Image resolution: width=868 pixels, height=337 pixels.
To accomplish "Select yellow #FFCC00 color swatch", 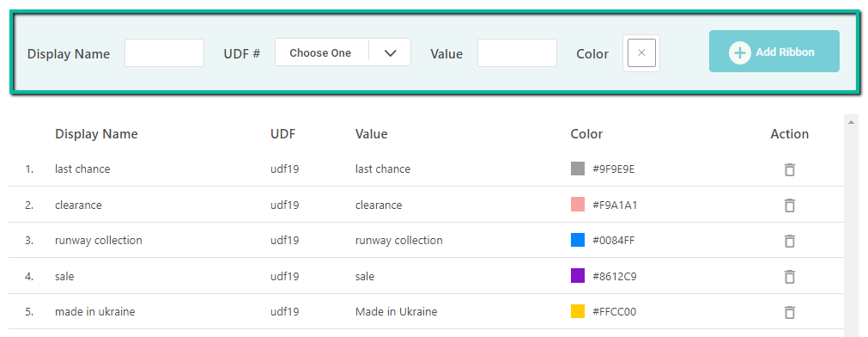I will pyautogui.click(x=578, y=311).
